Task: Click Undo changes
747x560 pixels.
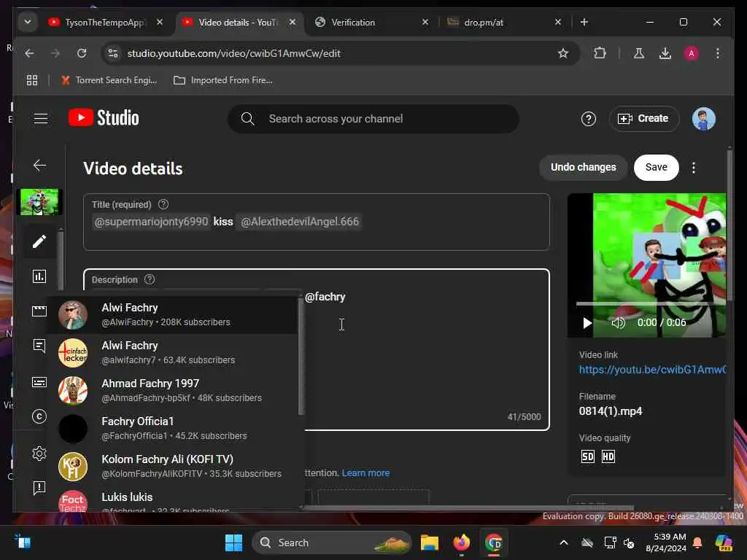Action: coord(583,167)
